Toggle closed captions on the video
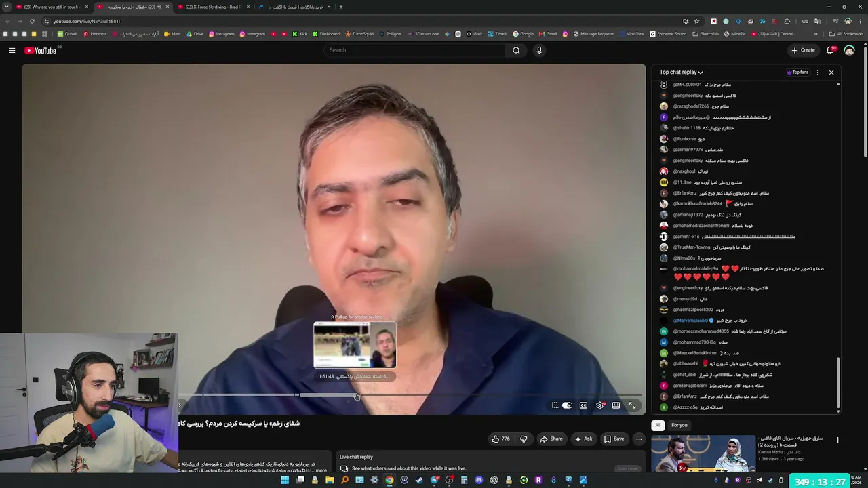The height and width of the screenshot is (488, 868). 583,405
